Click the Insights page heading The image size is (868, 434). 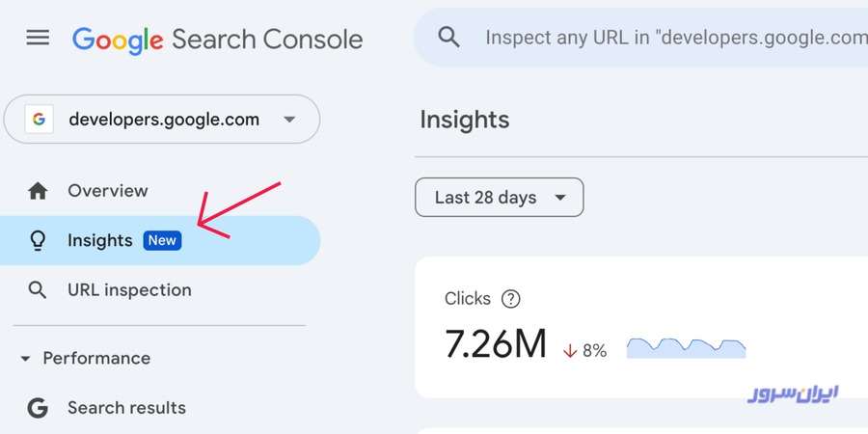[x=465, y=120]
